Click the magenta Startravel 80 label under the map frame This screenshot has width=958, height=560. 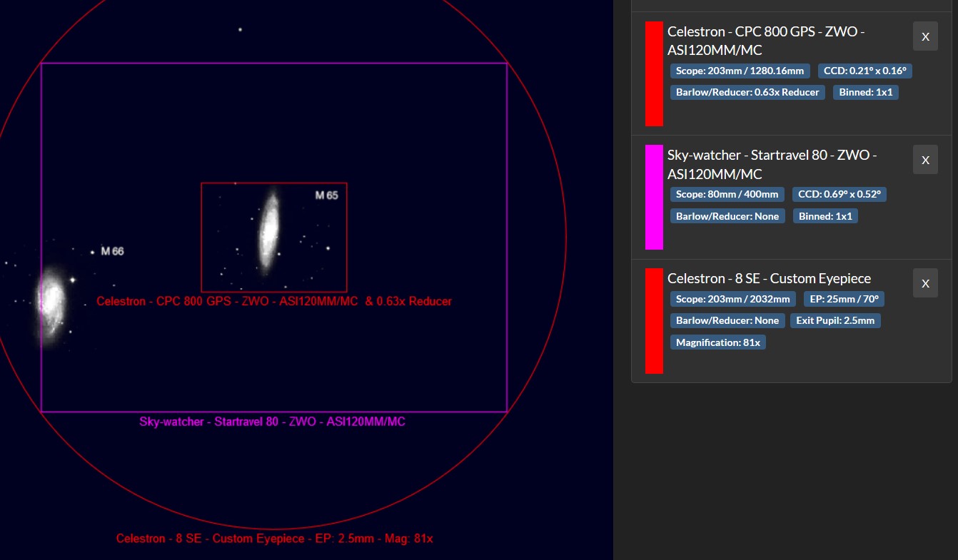point(272,422)
